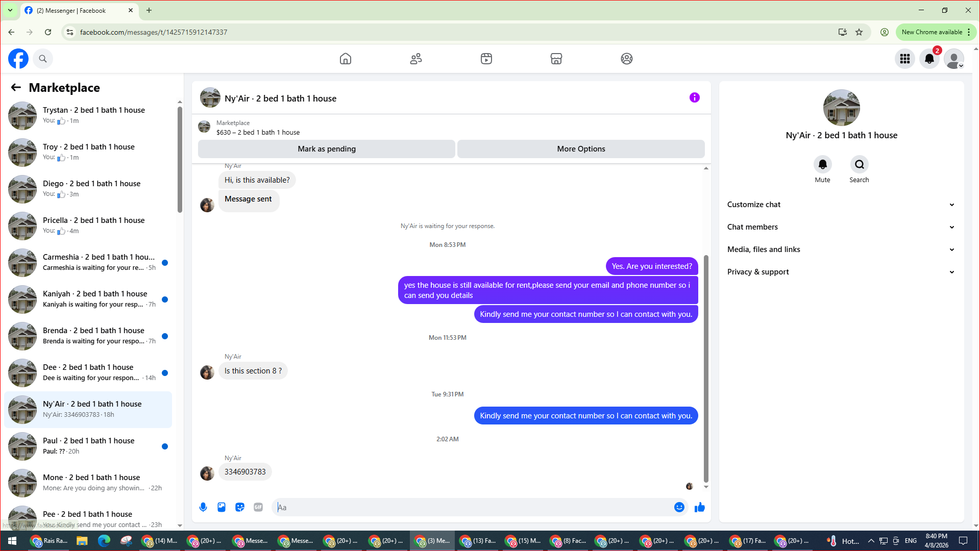The width and height of the screenshot is (980, 551).
Task: Type in the Aa message field
Action: click(x=475, y=507)
